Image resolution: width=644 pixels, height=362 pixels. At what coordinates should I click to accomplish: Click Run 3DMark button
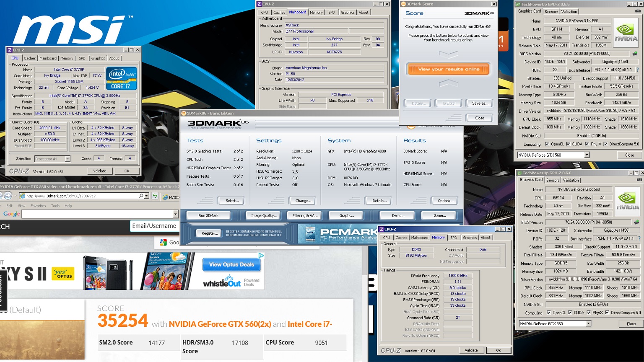(208, 215)
